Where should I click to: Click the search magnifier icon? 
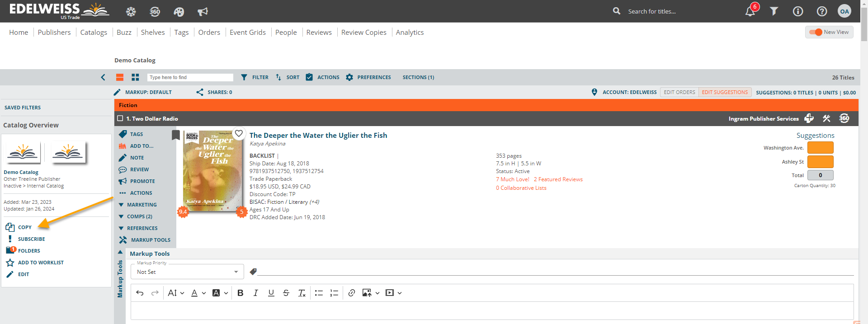click(617, 11)
